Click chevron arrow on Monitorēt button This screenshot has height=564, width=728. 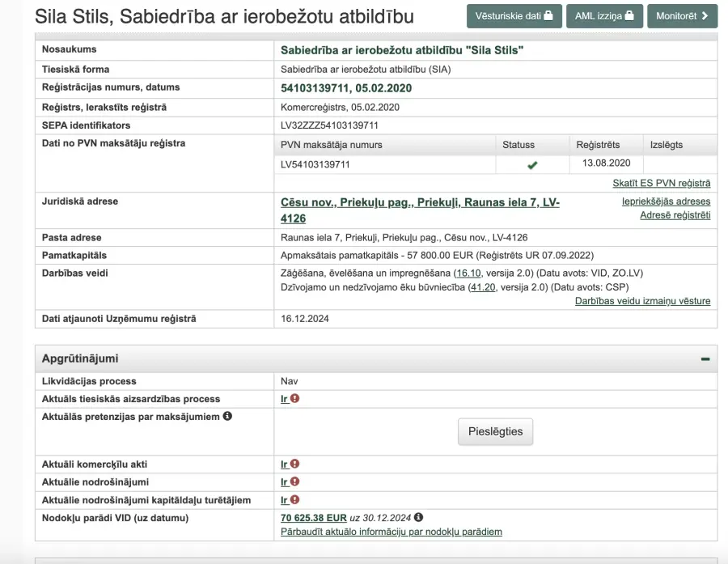tap(705, 16)
